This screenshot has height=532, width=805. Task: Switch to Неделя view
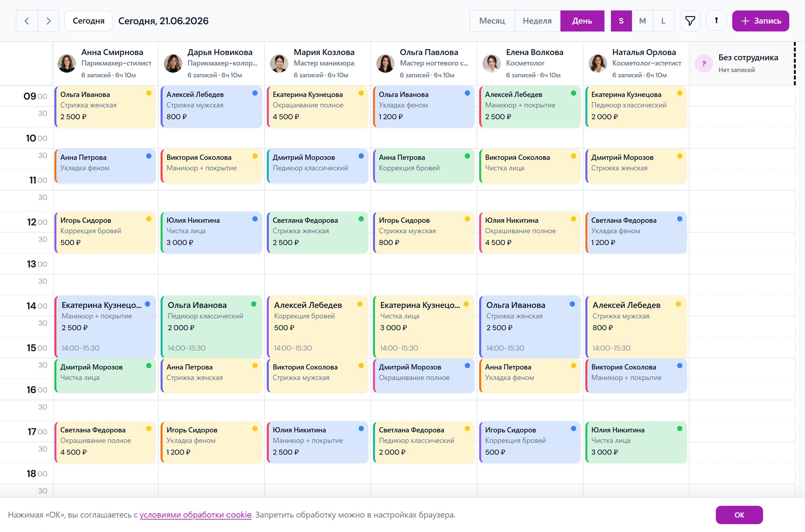click(x=537, y=21)
